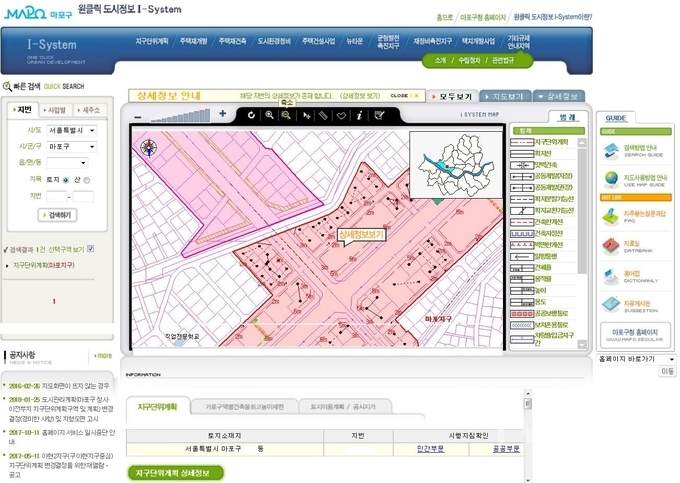
Task: Choose the pan/move arrow tool
Action: 307,115
